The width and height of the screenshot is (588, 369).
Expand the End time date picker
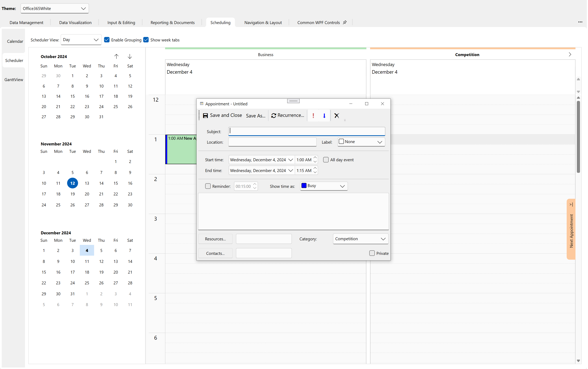point(291,170)
